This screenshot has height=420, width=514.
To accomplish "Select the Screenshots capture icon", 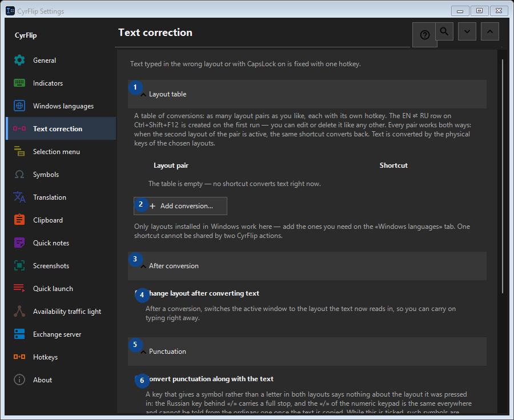I will tap(19, 266).
